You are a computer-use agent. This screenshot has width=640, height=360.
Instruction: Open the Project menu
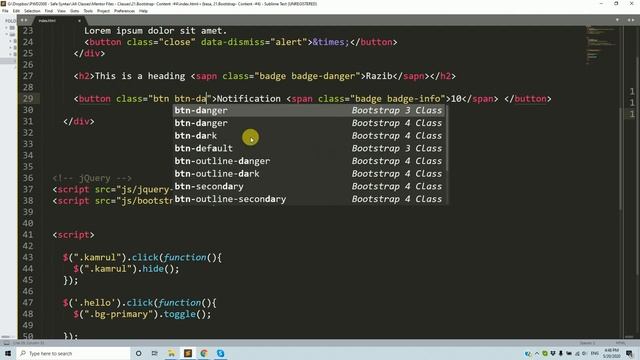click(103, 11)
